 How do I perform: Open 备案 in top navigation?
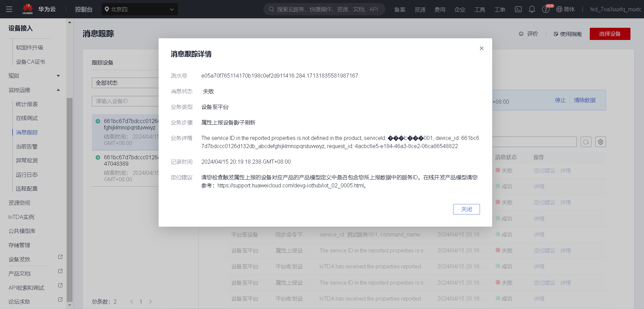pyautogui.click(x=400, y=9)
